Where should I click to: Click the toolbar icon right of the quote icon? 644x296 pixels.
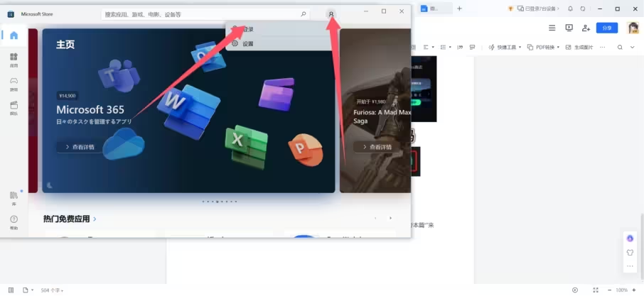472,48
